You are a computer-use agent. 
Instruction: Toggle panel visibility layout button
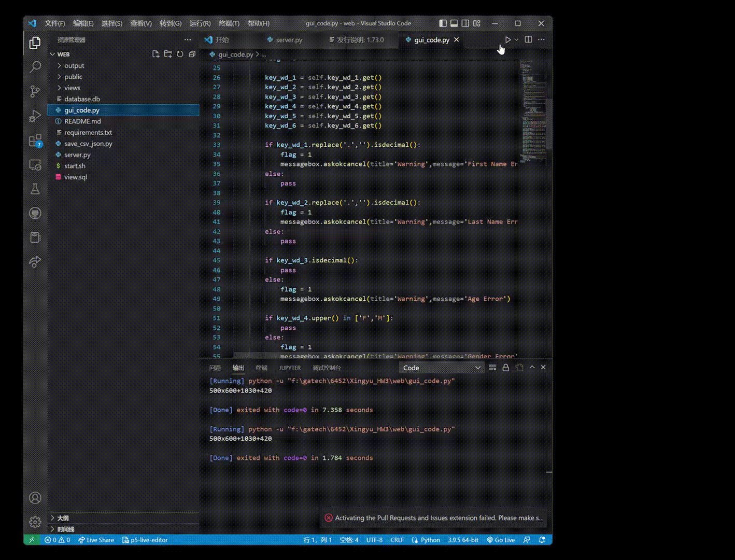(x=454, y=23)
